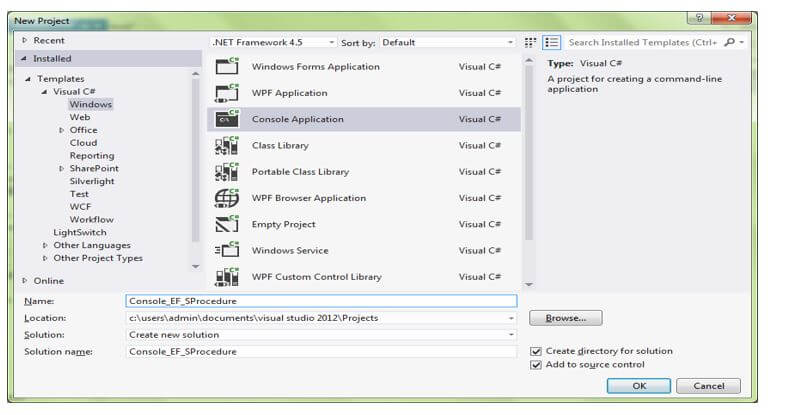Expand the Office tree node

pos(62,130)
